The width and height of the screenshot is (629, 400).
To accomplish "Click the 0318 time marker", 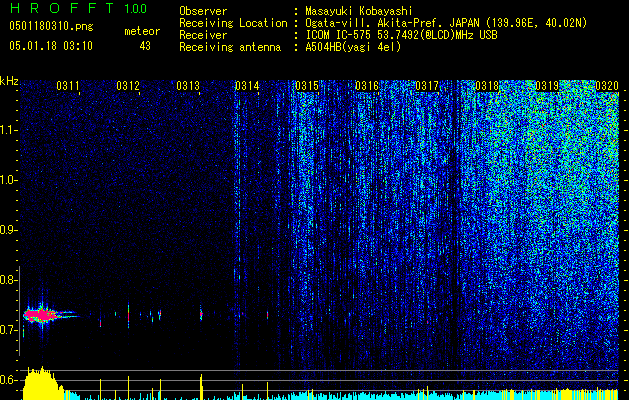I will pyautogui.click(x=487, y=85).
